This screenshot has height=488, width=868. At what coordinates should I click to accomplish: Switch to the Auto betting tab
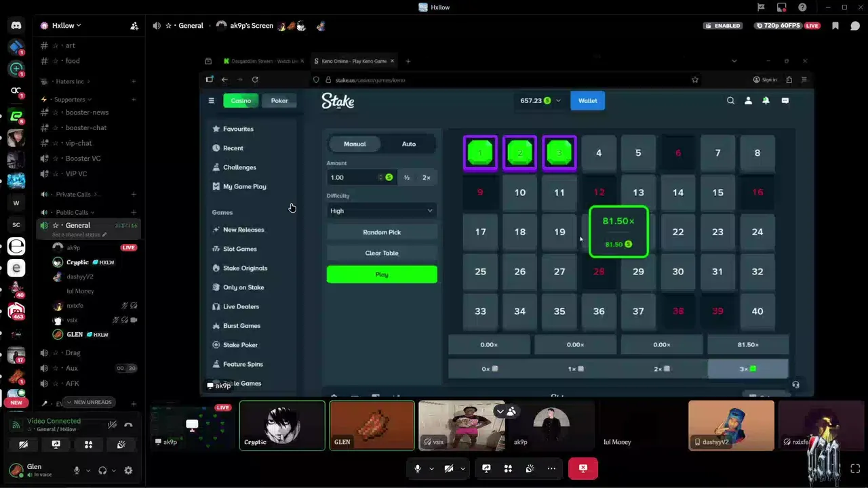click(x=409, y=144)
